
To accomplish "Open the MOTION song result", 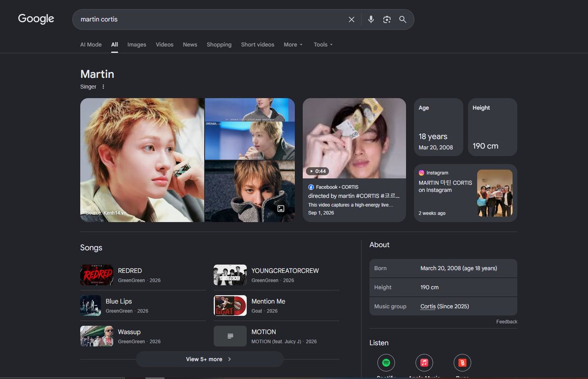I will [276, 336].
